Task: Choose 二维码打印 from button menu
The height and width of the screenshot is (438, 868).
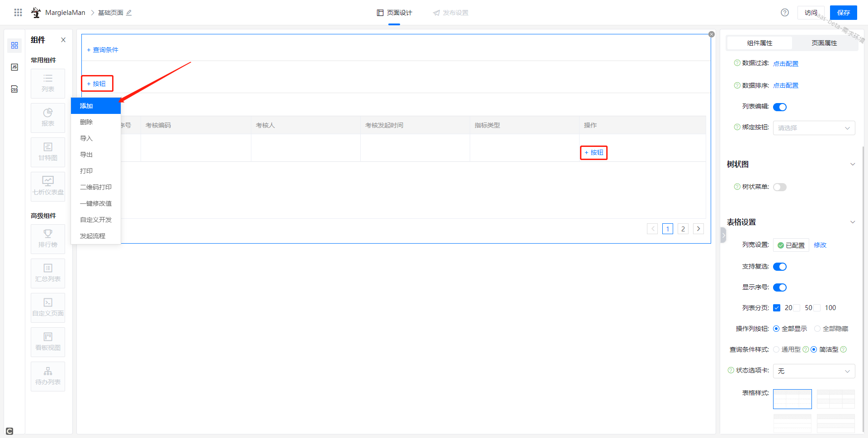Action: (96, 187)
